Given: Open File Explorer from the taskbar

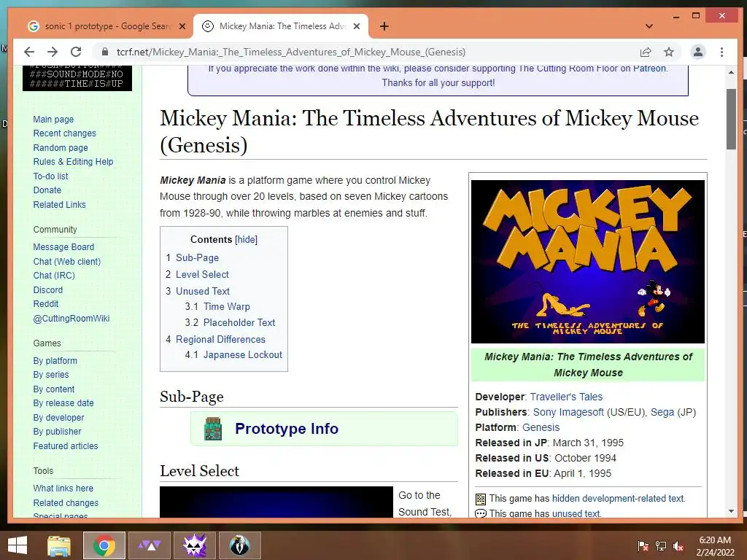Looking at the screenshot, I should click(x=59, y=545).
